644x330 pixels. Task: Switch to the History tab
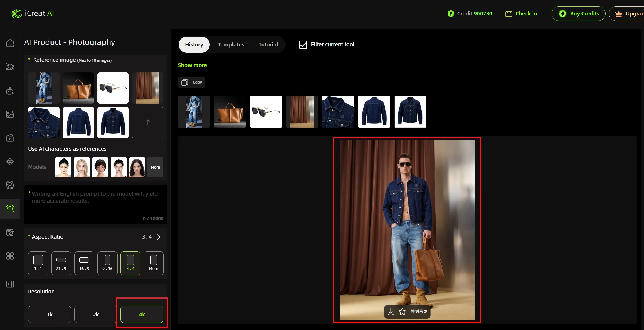click(194, 45)
